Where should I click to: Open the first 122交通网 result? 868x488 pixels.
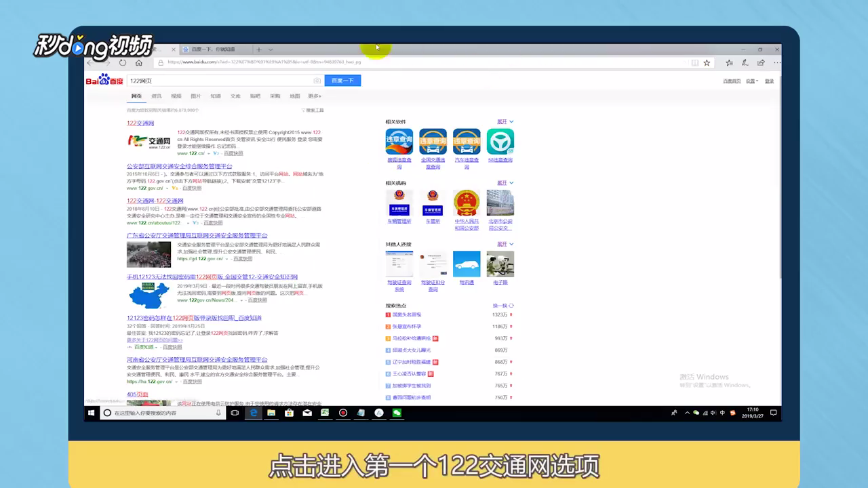140,123
